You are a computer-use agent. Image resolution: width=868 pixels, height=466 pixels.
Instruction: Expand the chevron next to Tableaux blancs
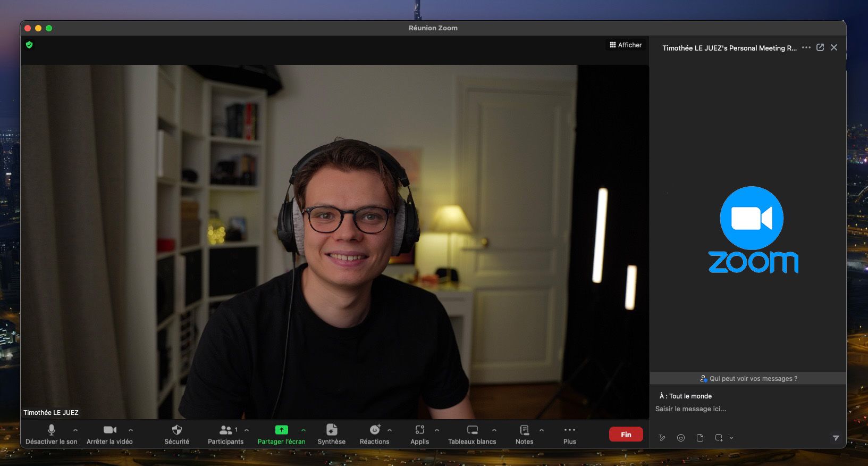point(494,430)
